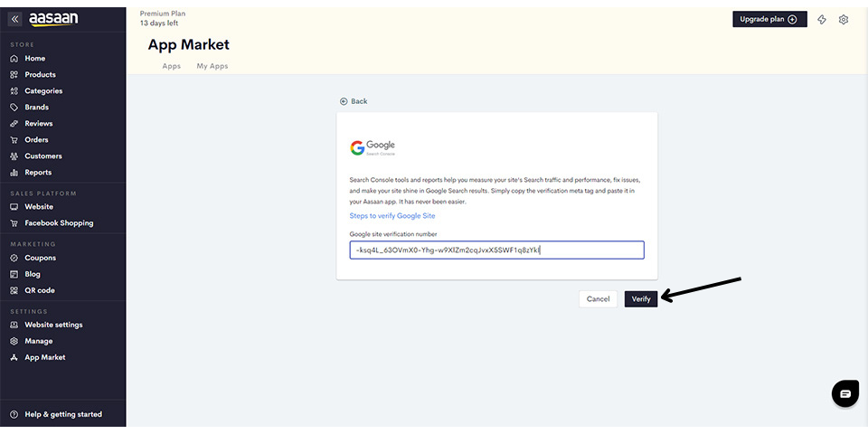Click the Upgrade plan button
The image size is (868, 434).
[769, 19]
